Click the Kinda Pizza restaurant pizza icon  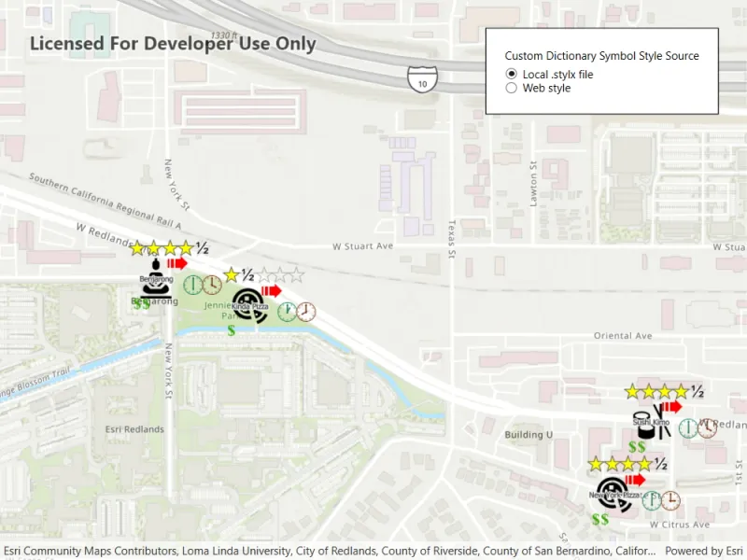(249, 305)
